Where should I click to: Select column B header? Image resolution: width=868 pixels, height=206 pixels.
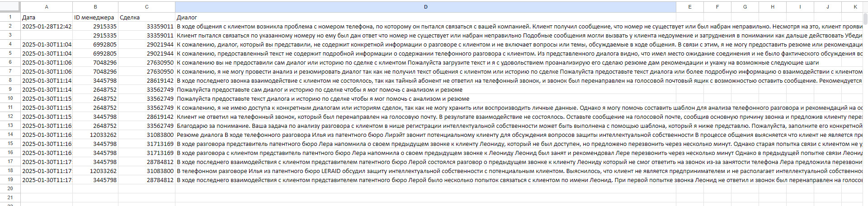click(x=95, y=7)
